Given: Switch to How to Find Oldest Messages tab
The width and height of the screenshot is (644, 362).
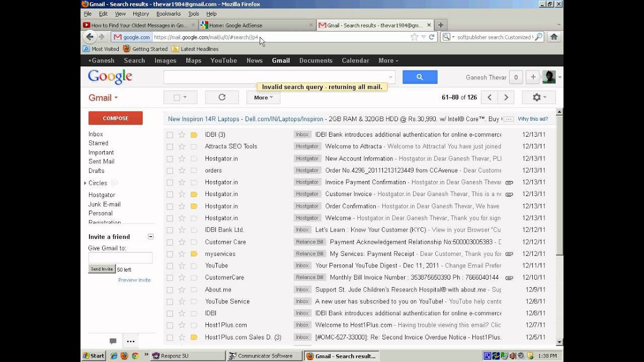Looking at the screenshot, I should coord(139,25).
